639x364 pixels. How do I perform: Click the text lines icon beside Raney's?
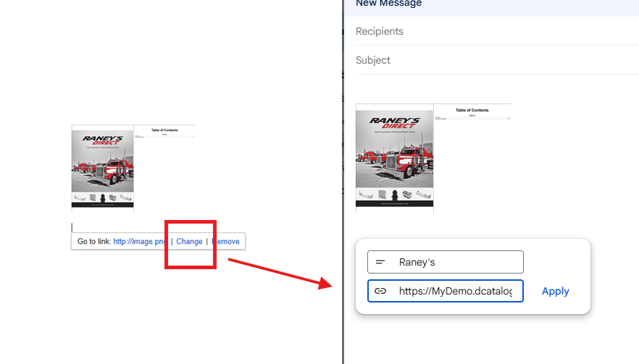click(x=380, y=262)
